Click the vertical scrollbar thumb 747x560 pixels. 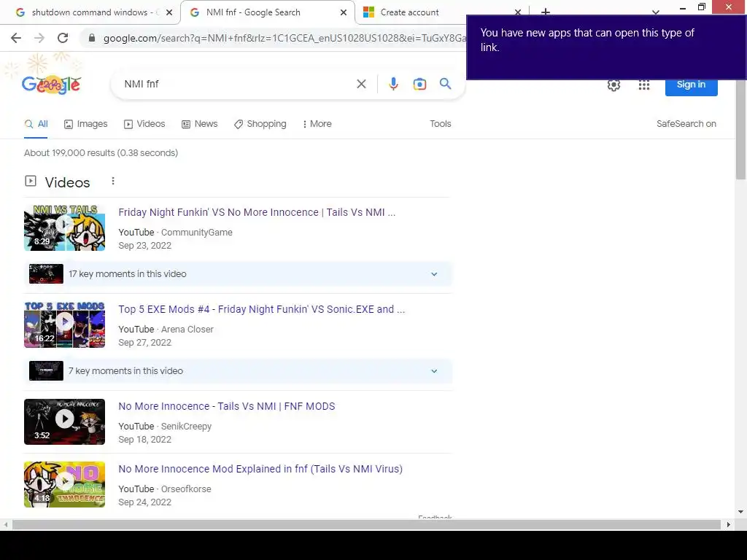click(x=741, y=130)
